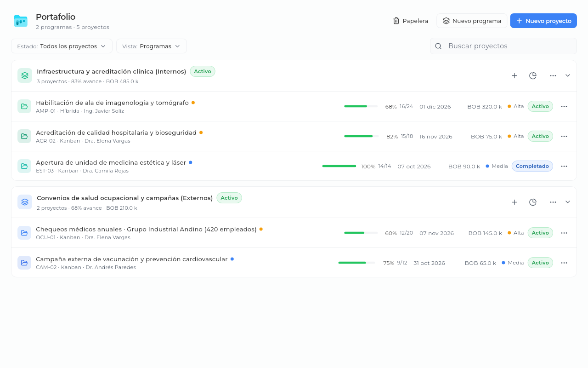This screenshot has width=588, height=368.
Task: Click the 100% progress bar of EST-03
Action: 339,166
